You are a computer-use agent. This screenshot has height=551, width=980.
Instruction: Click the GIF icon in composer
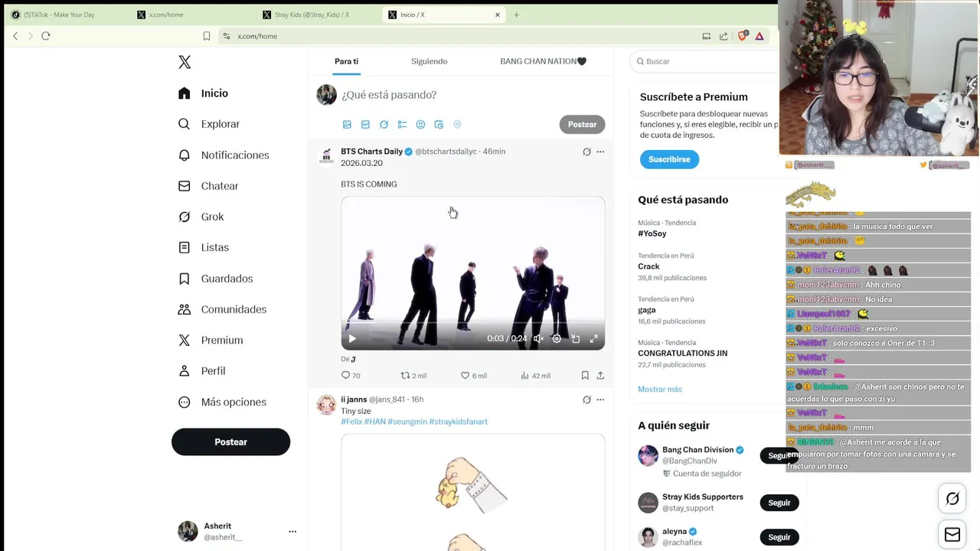[x=365, y=125]
